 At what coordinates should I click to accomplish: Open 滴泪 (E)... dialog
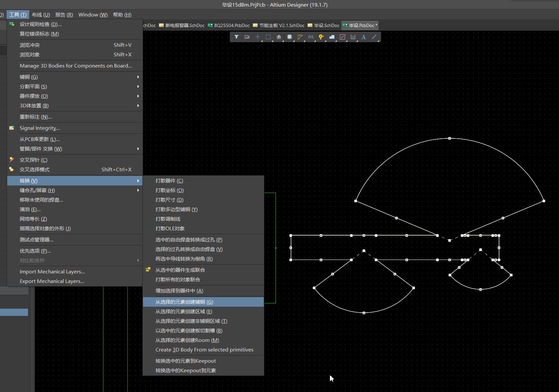pos(75,210)
